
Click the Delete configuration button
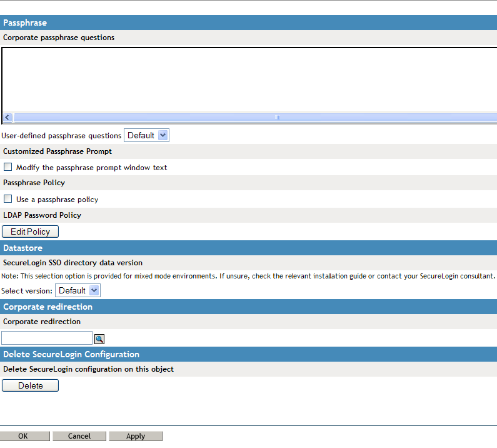pos(30,385)
